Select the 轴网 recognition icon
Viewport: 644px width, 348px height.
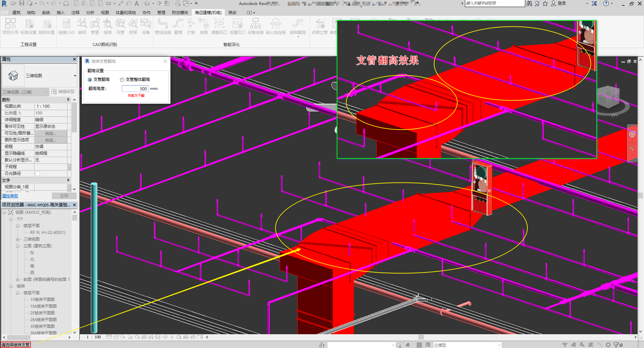(82, 26)
